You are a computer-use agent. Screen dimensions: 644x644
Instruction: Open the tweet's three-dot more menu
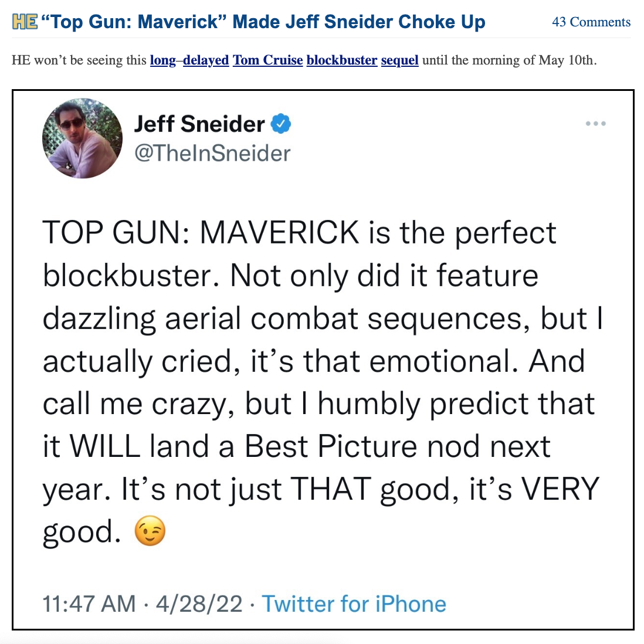click(595, 124)
